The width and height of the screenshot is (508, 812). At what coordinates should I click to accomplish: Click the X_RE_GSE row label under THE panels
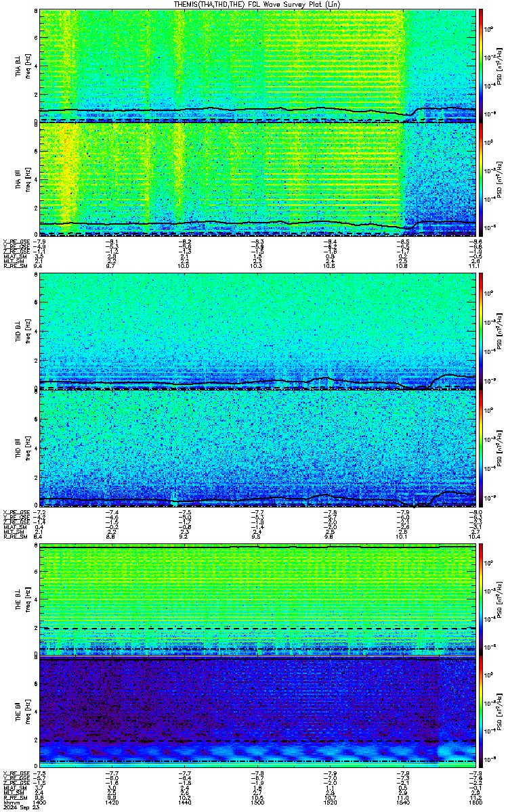pyautogui.click(x=15, y=772)
